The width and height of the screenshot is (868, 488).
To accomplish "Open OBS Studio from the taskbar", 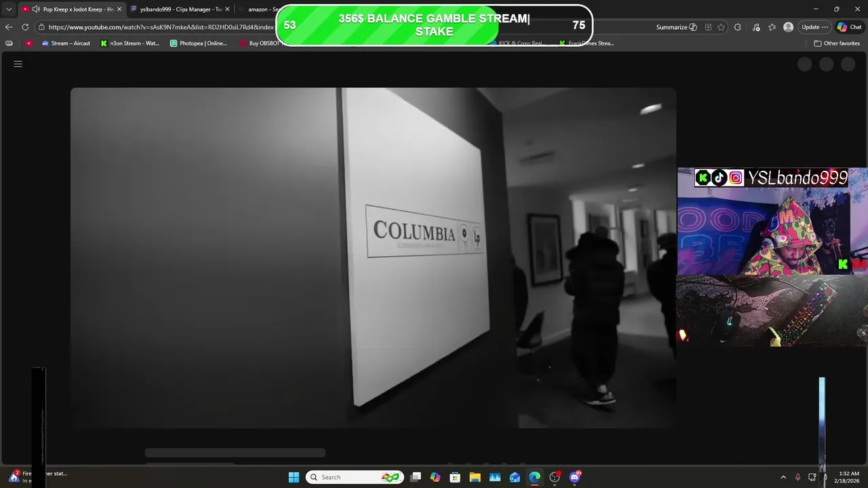I will click(x=555, y=477).
